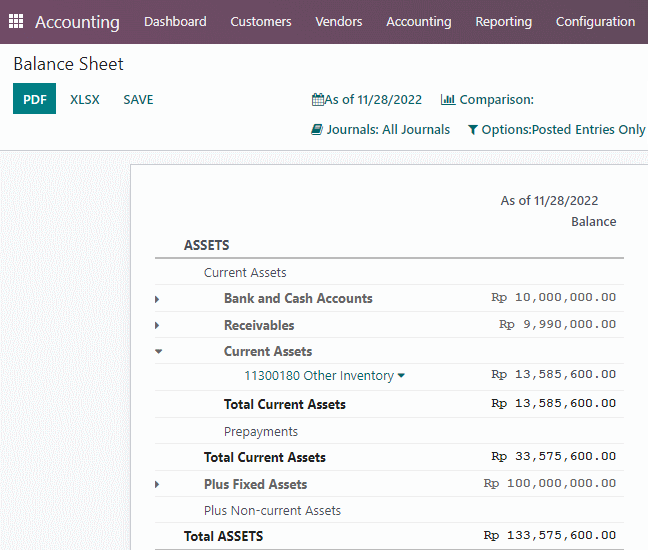The image size is (648, 550).
Task: Open Options: Posted Entries Only filter
Action: (556, 130)
